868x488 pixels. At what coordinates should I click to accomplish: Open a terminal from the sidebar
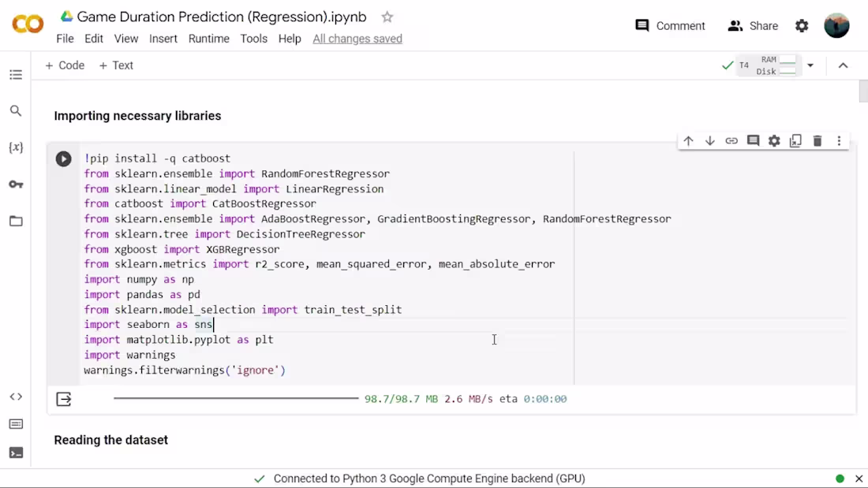pos(16,453)
